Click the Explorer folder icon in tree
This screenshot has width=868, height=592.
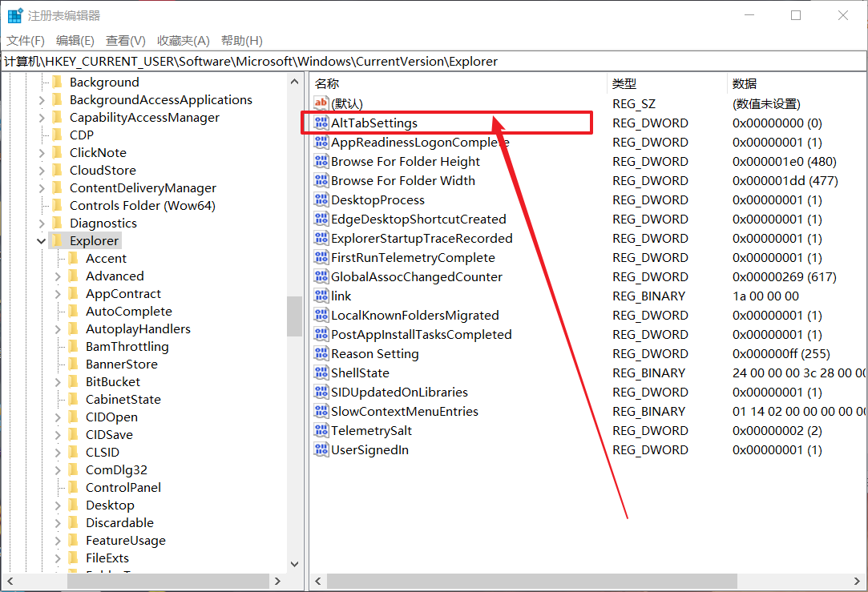point(57,241)
